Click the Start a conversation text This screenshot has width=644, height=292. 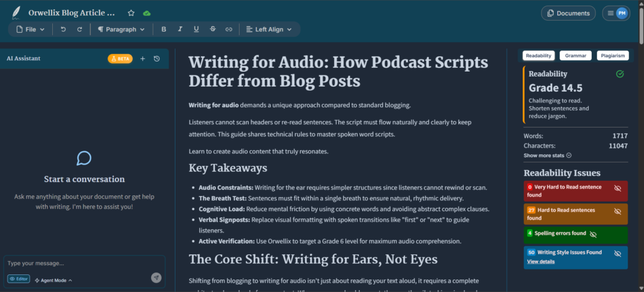[84, 179]
